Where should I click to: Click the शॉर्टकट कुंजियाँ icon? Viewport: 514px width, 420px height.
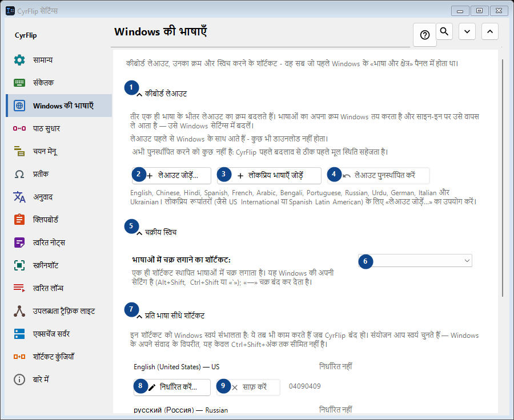pos(19,357)
